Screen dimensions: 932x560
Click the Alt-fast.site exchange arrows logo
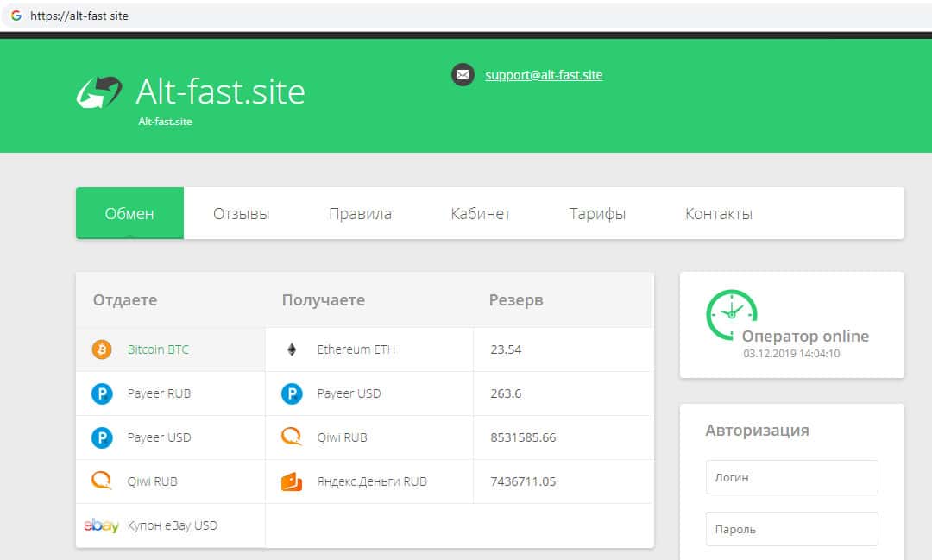pos(99,92)
